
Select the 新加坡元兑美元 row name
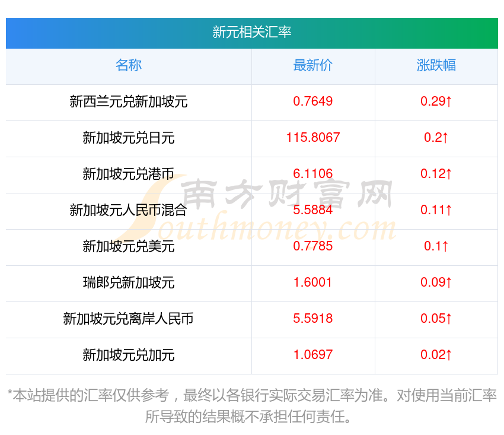[x=129, y=246]
